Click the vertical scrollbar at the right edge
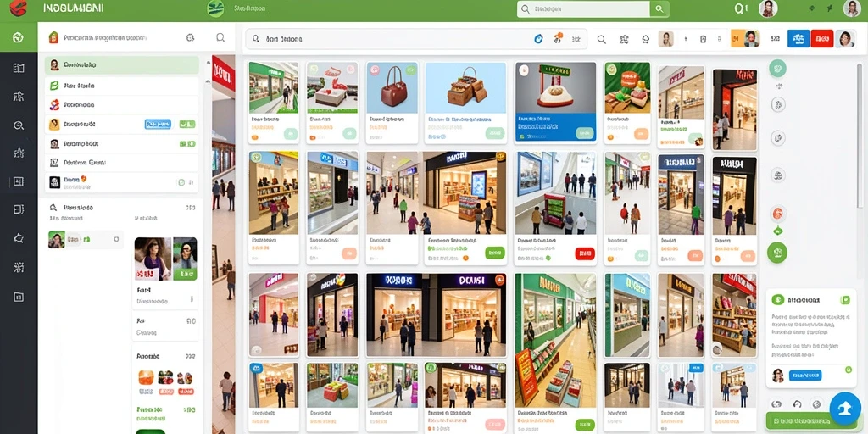The image size is (868, 434). click(860, 136)
